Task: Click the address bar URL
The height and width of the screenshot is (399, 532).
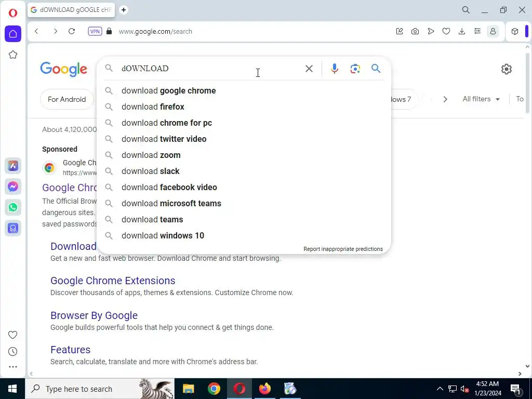Action: click(155, 31)
